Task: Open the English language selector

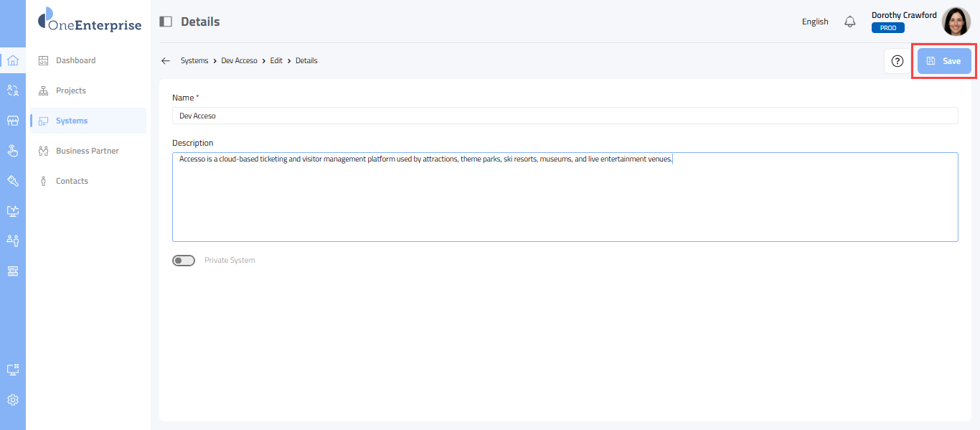Action: [x=815, y=22]
